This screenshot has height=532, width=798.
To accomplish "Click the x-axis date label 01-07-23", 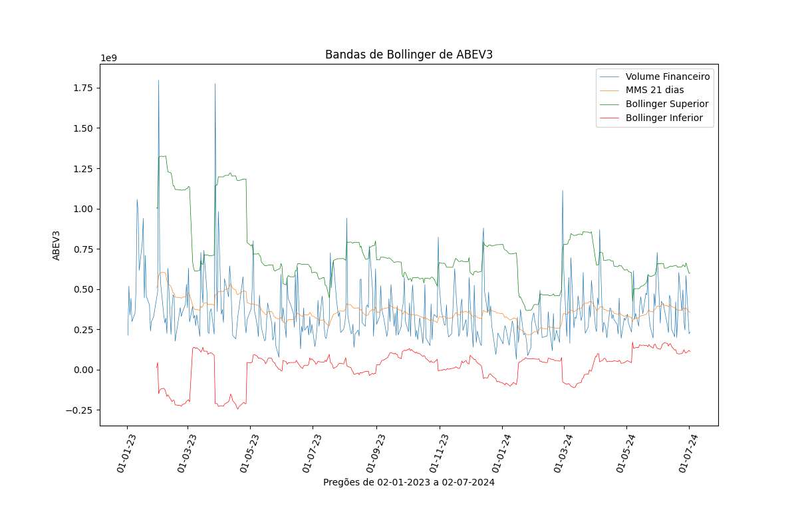I will point(312,453).
